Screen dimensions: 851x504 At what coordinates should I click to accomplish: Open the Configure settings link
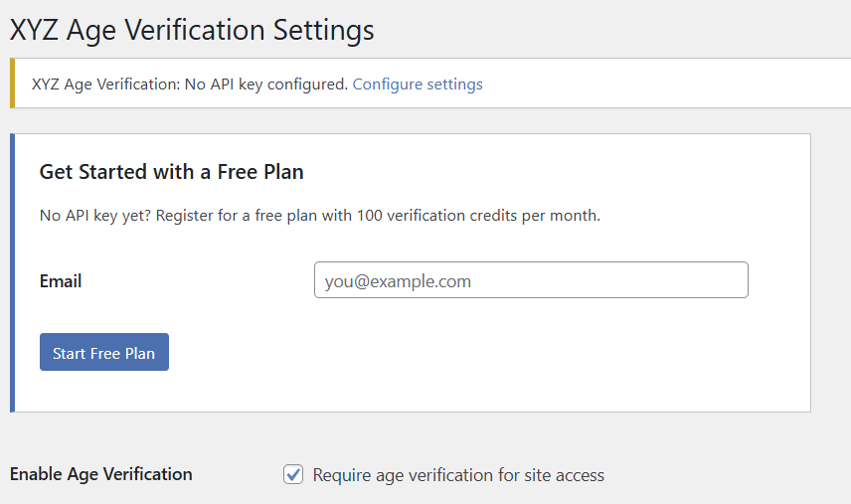click(x=418, y=84)
